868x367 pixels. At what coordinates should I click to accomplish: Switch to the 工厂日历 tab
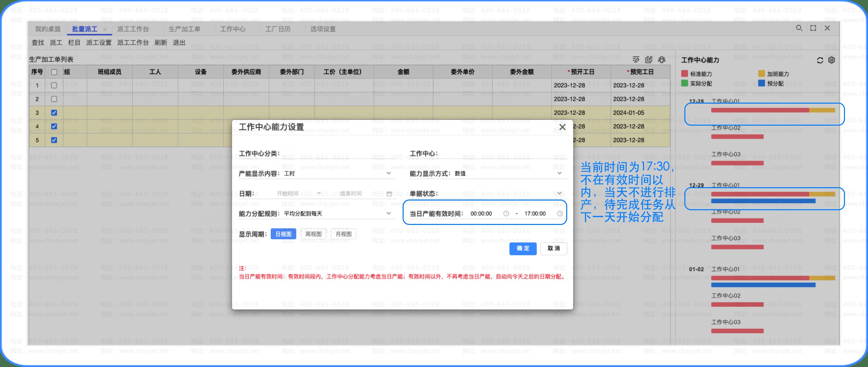tap(278, 29)
